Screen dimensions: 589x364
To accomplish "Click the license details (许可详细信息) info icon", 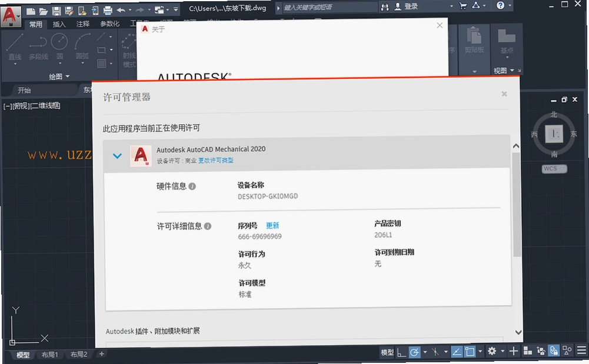I will pos(207,226).
